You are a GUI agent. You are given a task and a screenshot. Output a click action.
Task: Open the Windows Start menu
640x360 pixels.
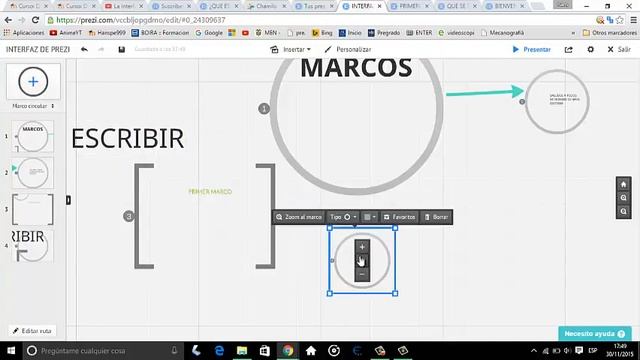click(x=11, y=351)
